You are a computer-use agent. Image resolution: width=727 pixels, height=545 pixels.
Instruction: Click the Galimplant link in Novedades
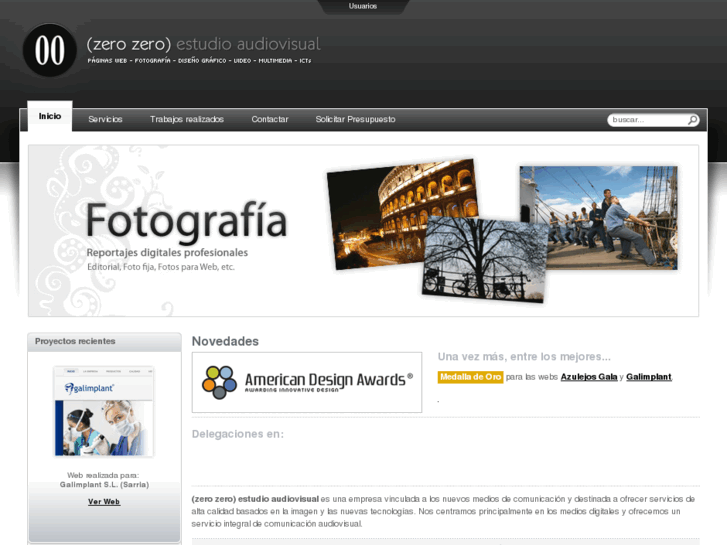[649, 377]
